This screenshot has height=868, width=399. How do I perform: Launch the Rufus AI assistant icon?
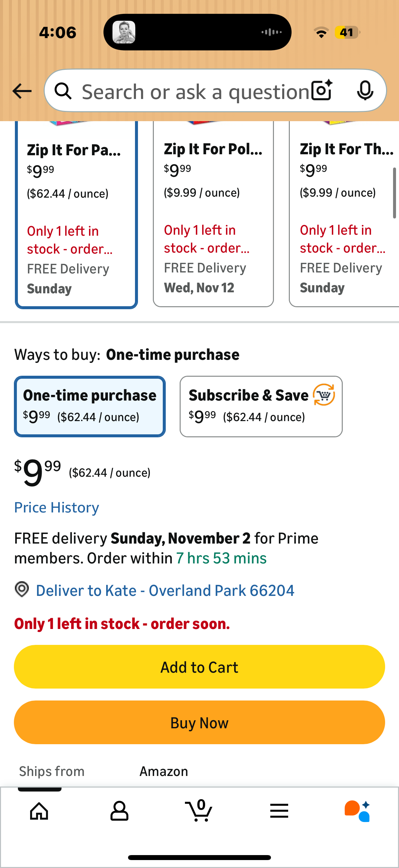point(357,811)
